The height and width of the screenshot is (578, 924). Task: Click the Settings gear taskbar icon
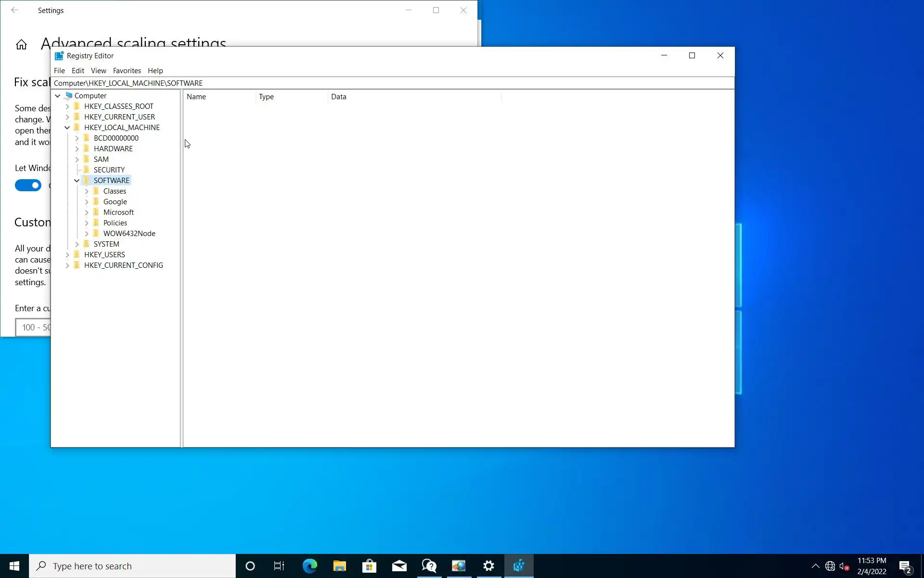point(488,566)
